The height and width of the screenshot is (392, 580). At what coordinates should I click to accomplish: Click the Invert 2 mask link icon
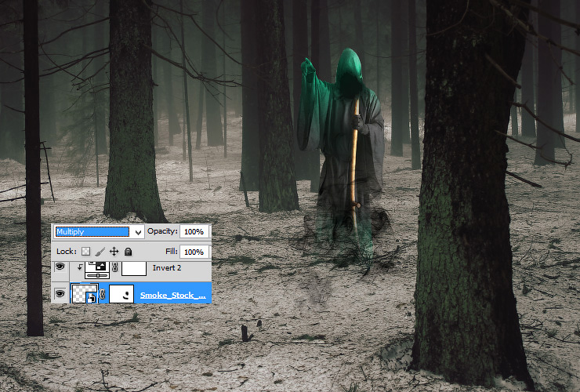point(115,267)
